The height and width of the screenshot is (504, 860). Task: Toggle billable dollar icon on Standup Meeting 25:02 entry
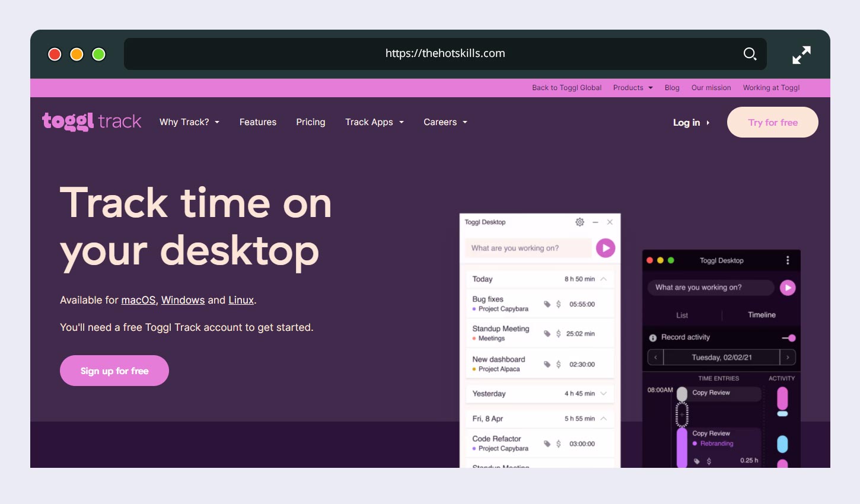coord(558,334)
